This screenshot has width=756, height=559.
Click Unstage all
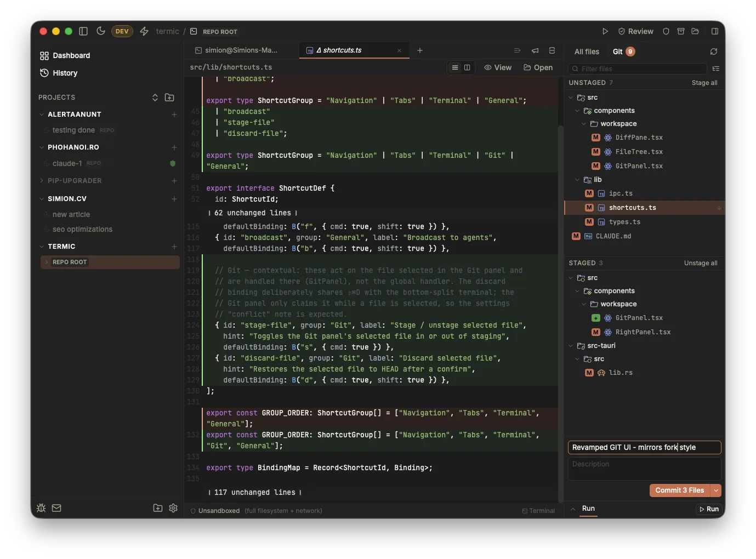coord(701,263)
